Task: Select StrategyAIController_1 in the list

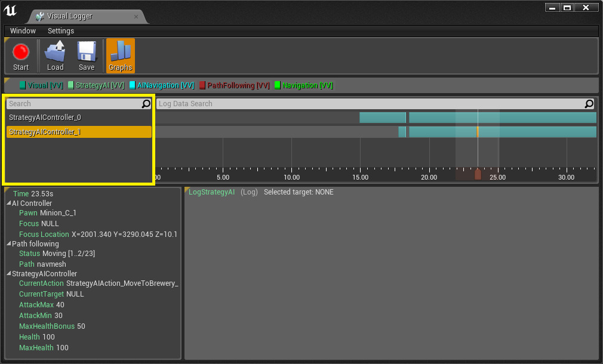Action: coord(79,132)
